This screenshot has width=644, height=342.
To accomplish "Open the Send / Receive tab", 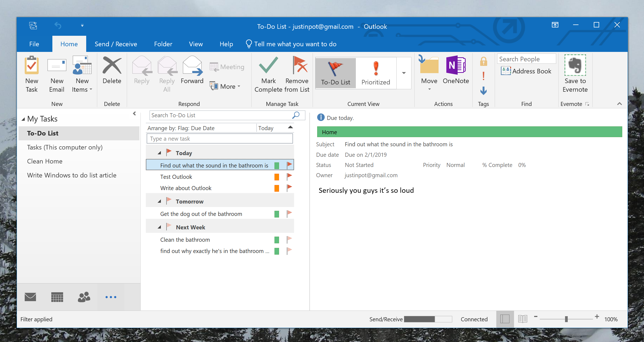I will point(116,44).
